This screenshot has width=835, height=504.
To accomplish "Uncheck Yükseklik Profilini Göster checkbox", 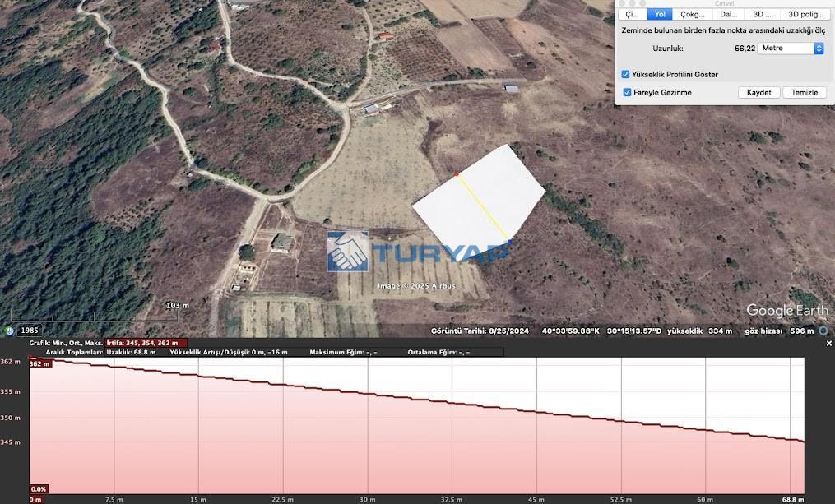I will pyautogui.click(x=626, y=74).
